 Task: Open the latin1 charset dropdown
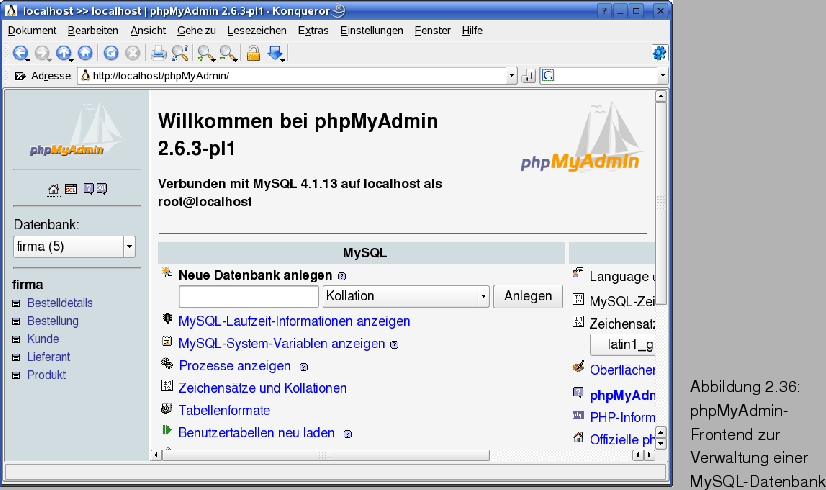pos(623,345)
